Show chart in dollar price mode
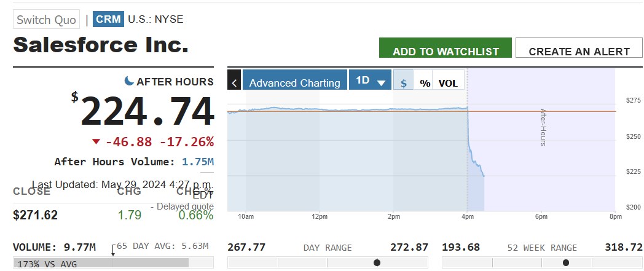Image resolution: width=644 pixels, height=271 pixels. point(403,82)
